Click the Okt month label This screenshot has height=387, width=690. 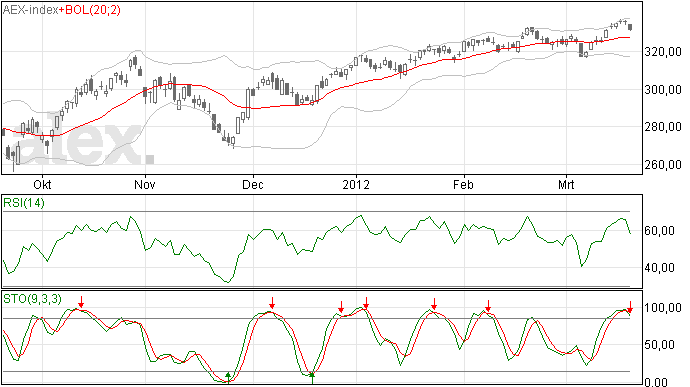click(x=42, y=184)
